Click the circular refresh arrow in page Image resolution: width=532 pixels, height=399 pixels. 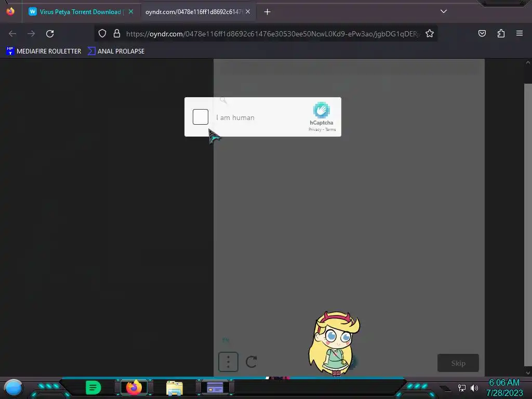pyautogui.click(x=251, y=362)
